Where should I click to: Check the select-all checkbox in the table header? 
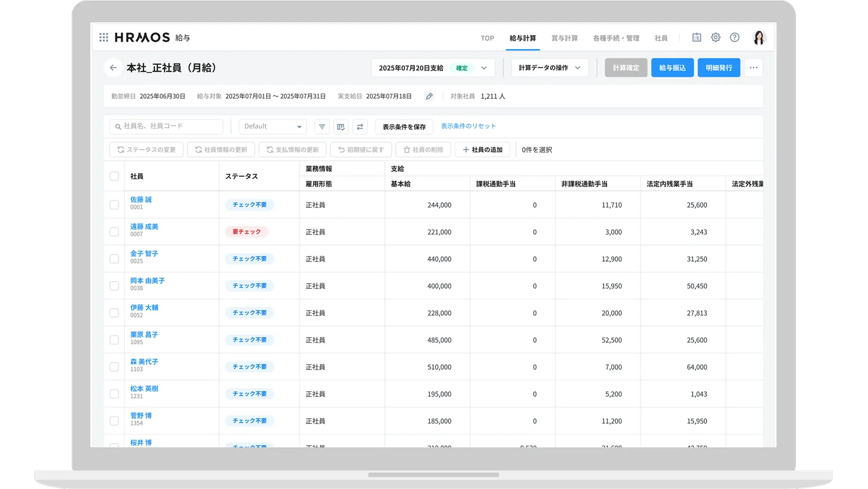(x=114, y=176)
